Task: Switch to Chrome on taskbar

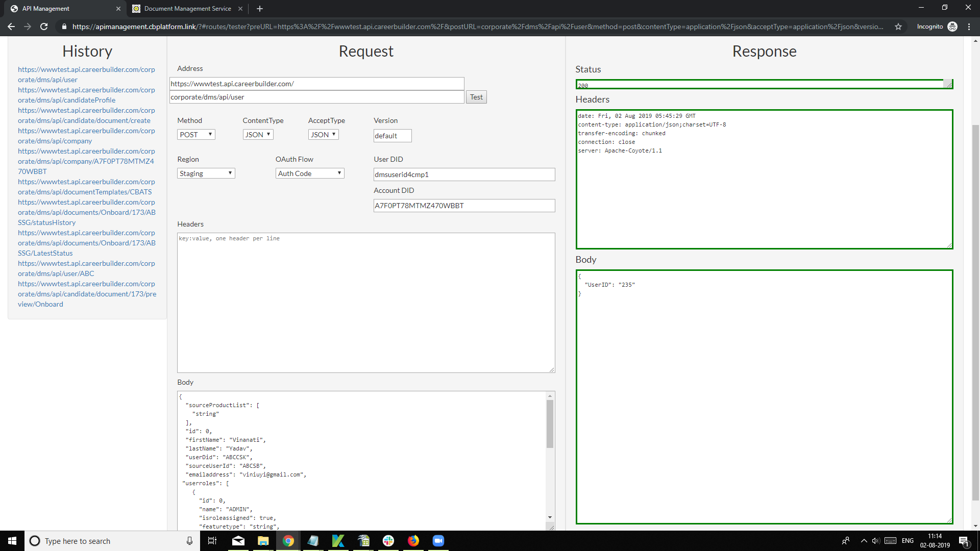Action: click(x=288, y=541)
